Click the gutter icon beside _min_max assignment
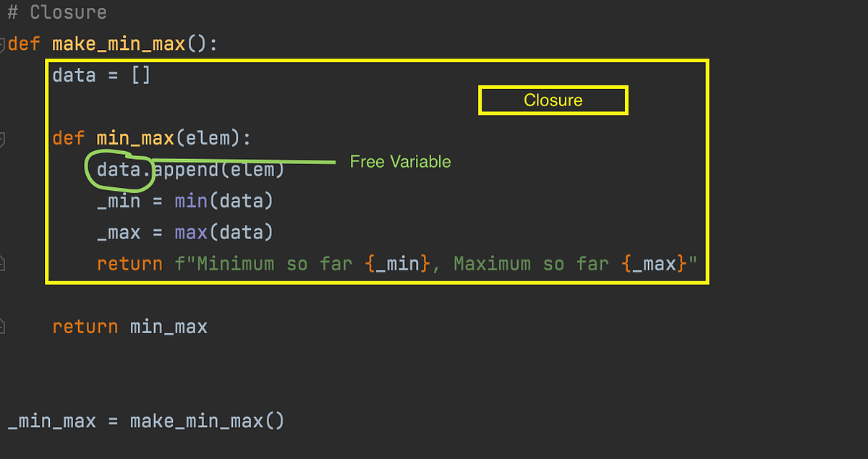Image resolution: width=868 pixels, height=459 pixels. click(x=4, y=421)
